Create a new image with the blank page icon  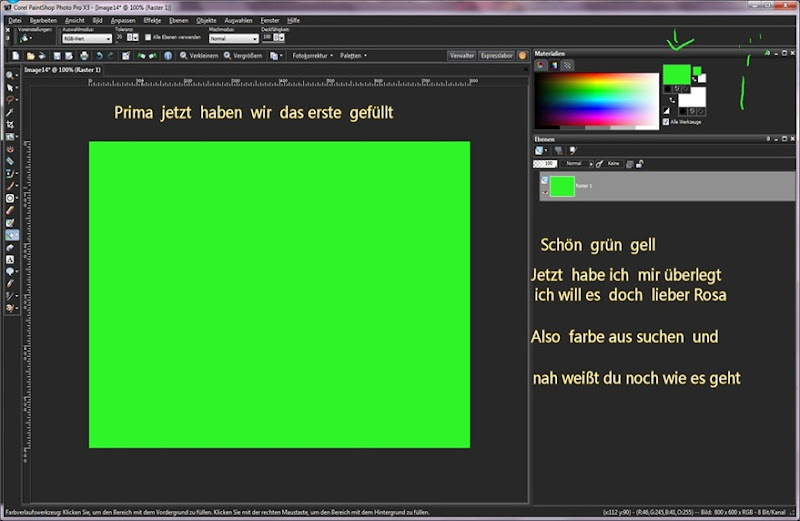coord(16,56)
